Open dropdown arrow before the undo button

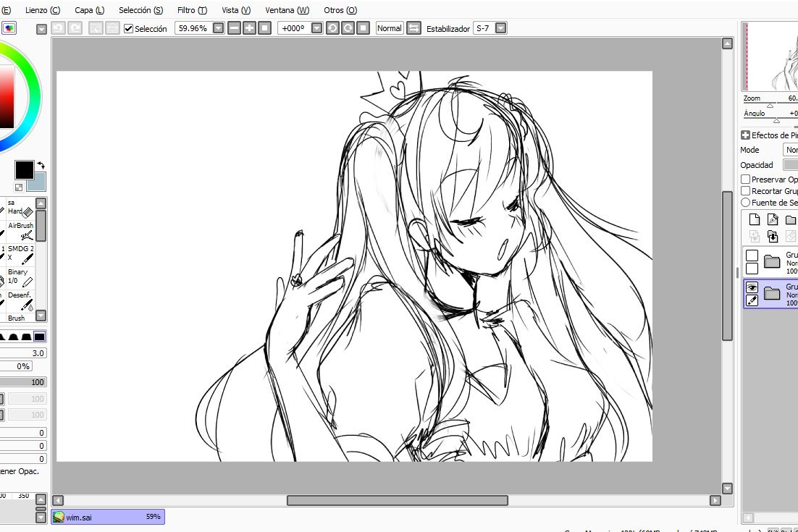pos(42,30)
